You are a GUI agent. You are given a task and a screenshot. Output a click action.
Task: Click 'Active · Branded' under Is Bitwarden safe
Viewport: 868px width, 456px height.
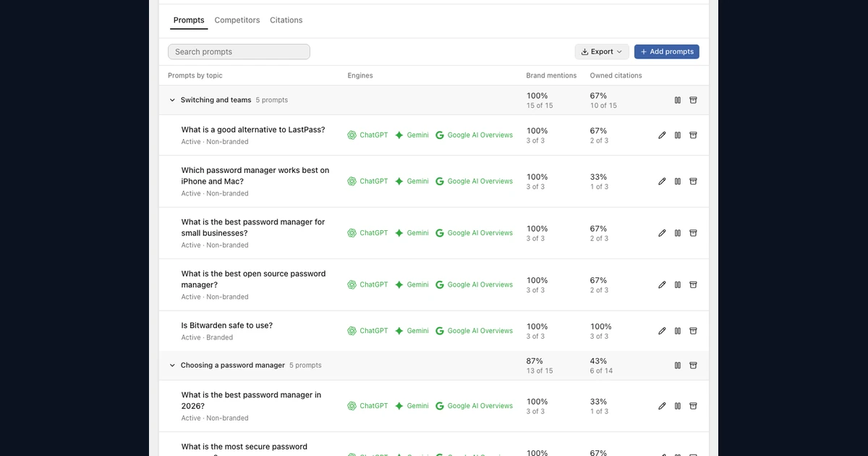(x=207, y=337)
